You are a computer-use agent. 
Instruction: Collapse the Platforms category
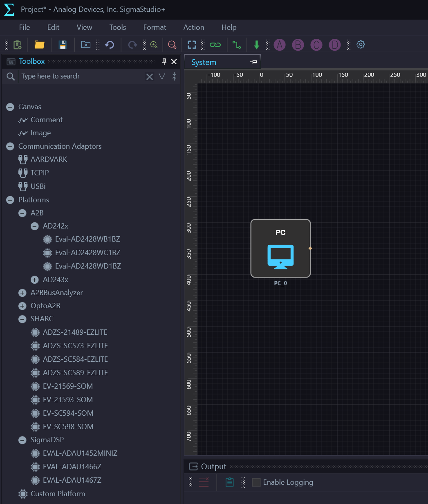point(10,200)
